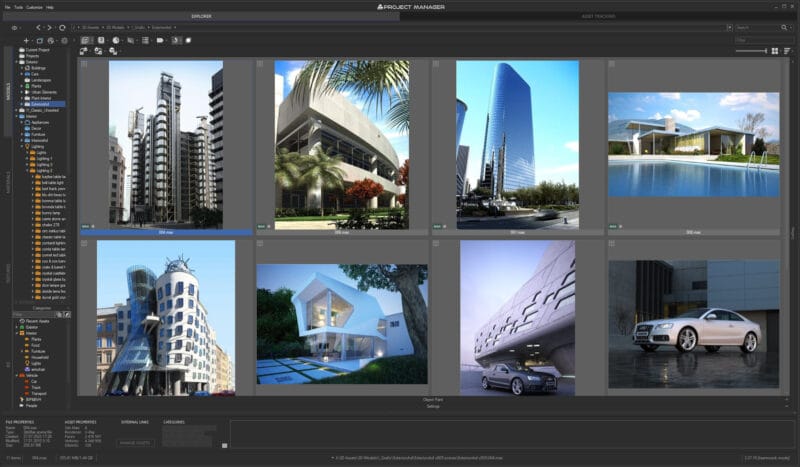Switch to grid thumbnail view icon
Image resolution: width=800 pixels, height=467 pixels.
click(774, 51)
